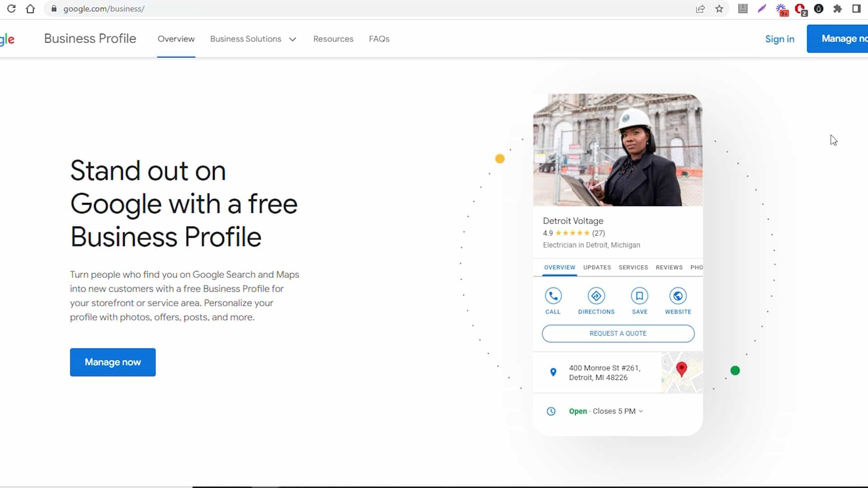Select the OVERVIEW tab on the profile card
The width and height of the screenshot is (868, 488).
(559, 267)
